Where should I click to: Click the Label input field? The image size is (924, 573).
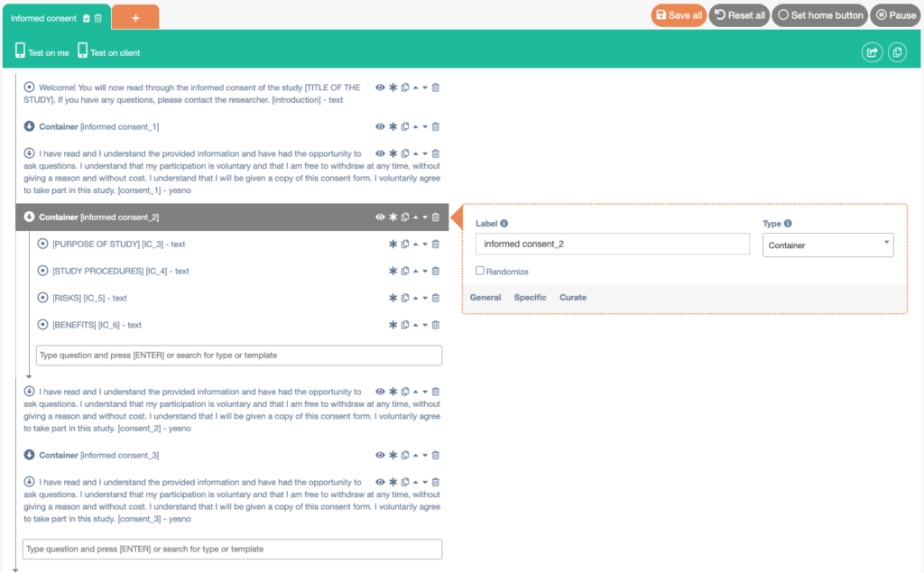coord(612,245)
